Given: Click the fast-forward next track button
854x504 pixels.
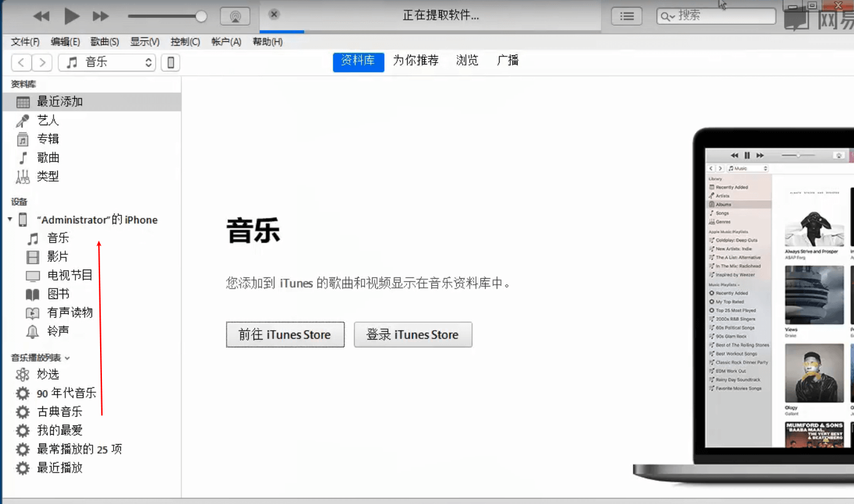Looking at the screenshot, I should [101, 17].
